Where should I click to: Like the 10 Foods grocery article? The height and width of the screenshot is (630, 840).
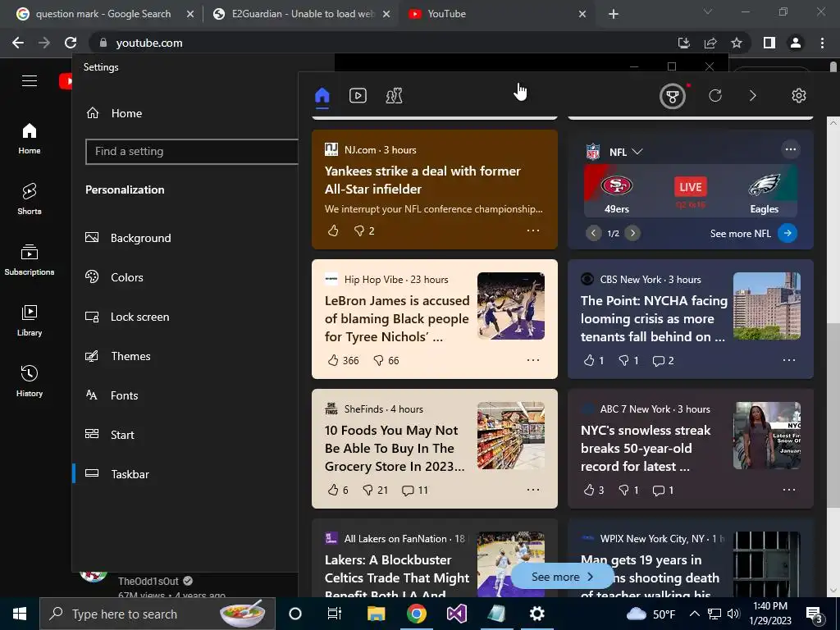pyautogui.click(x=333, y=491)
